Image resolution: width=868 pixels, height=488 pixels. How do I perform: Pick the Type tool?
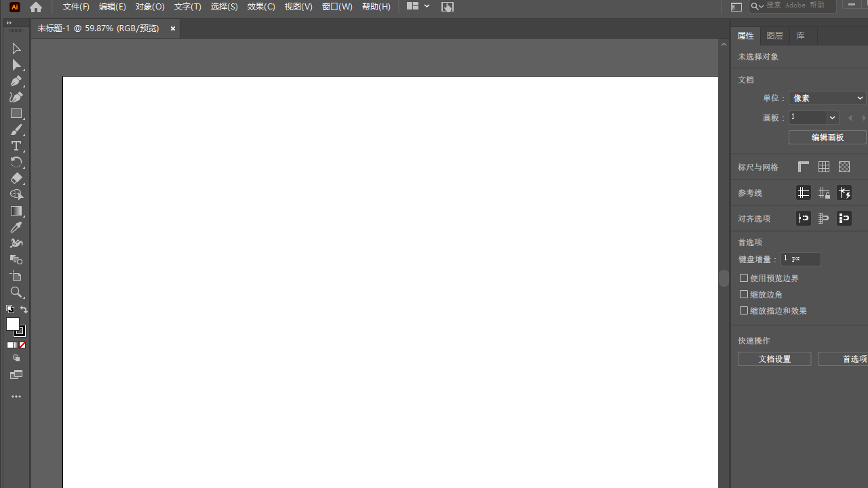click(x=16, y=146)
